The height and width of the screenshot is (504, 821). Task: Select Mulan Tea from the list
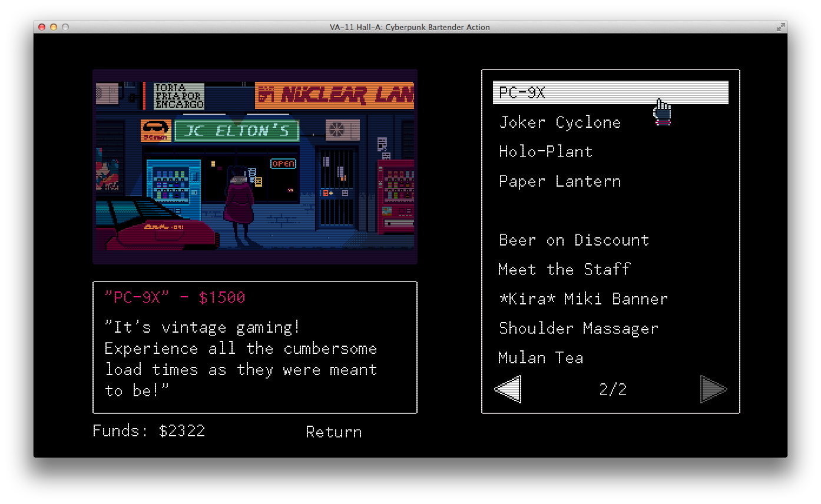coord(541,358)
